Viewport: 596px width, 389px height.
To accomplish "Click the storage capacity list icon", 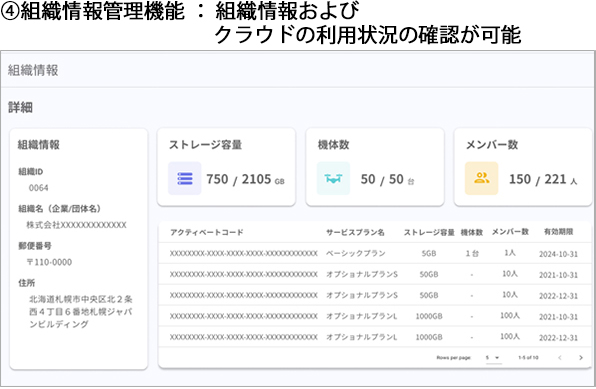I will click(x=185, y=178).
